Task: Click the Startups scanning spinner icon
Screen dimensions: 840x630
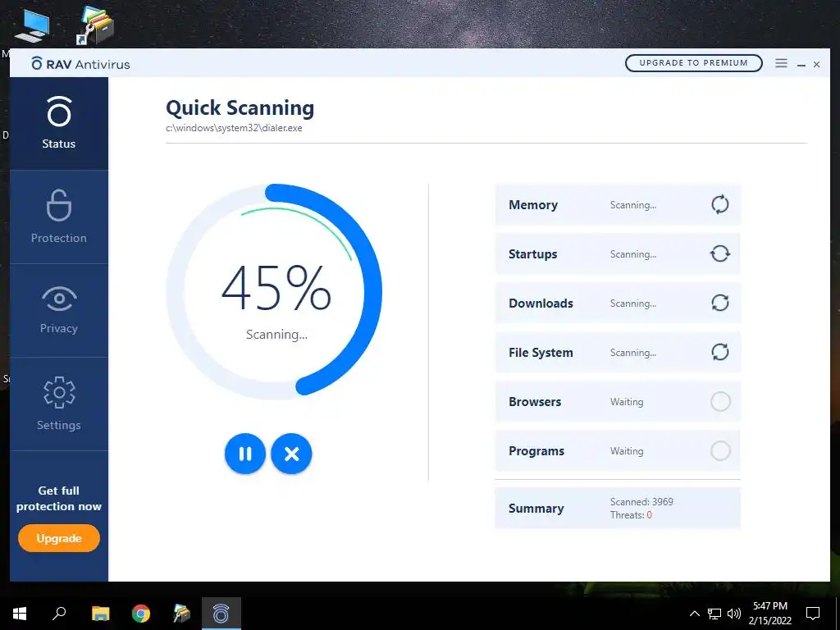Action: pyautogui.click(x=720, y=253)
